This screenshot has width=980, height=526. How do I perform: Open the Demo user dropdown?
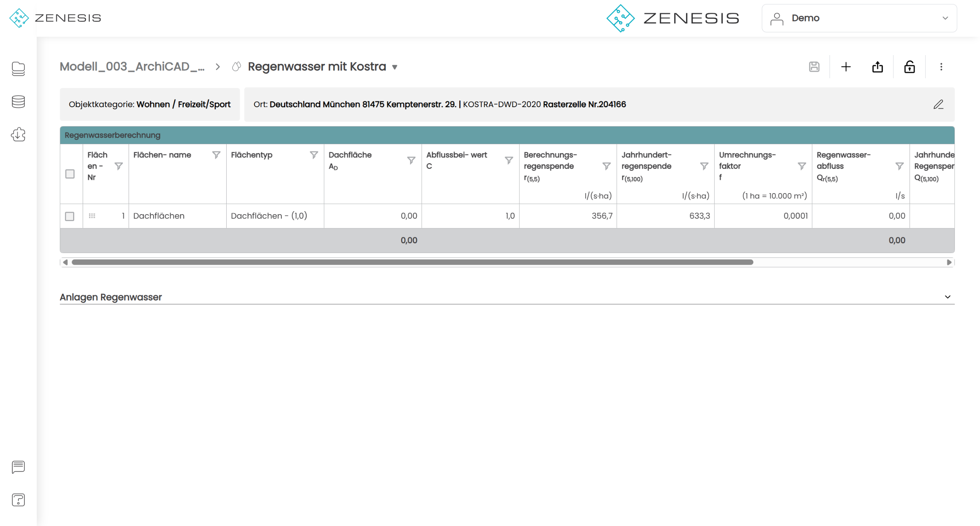click(x=859, y=18)
